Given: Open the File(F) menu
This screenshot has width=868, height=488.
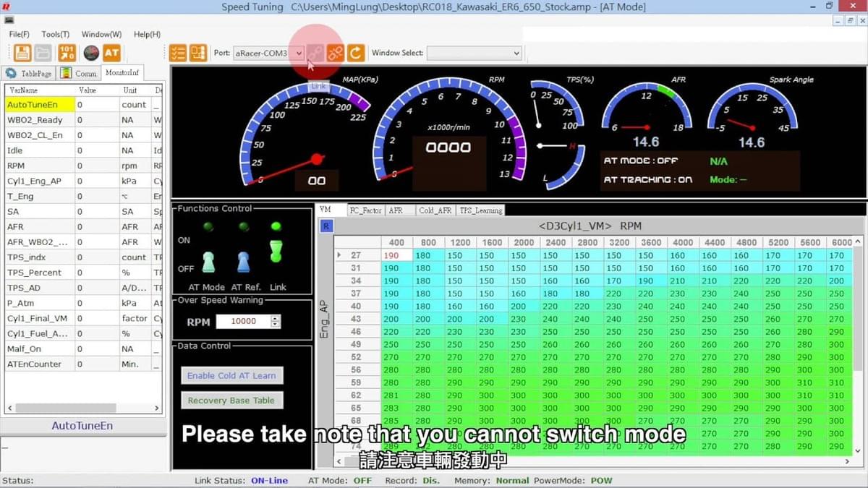Looking at the screenshot, I should (20, 34).
